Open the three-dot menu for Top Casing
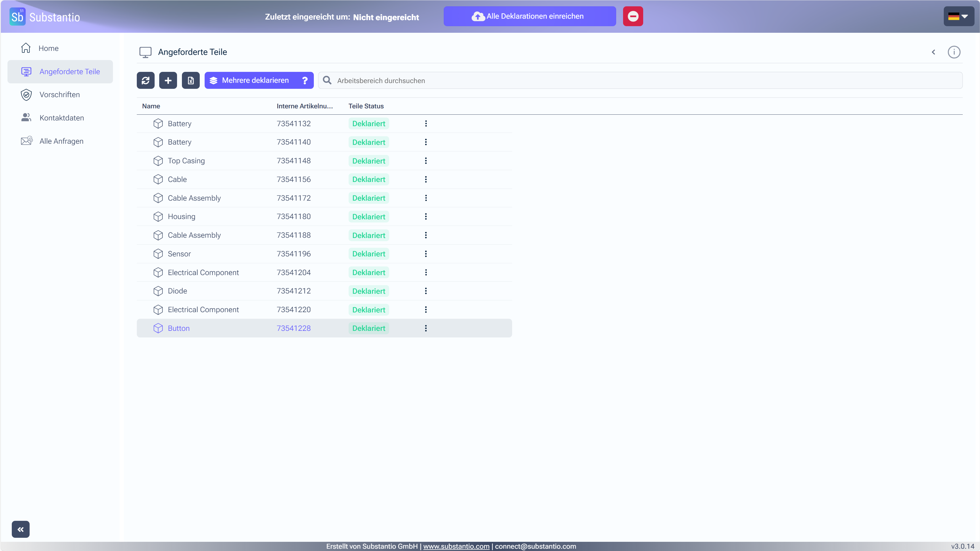This screenshot has width=980, height=551. 426,161
